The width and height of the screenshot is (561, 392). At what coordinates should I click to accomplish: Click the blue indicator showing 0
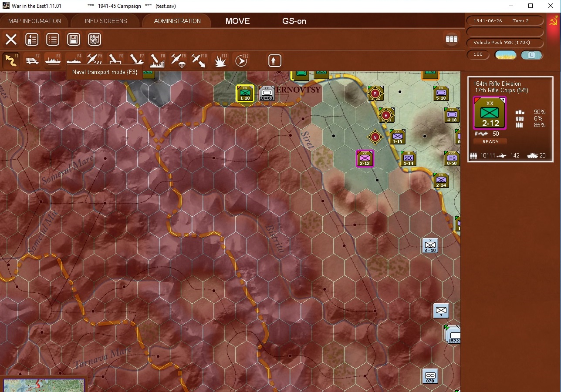[x=532, y=55]
